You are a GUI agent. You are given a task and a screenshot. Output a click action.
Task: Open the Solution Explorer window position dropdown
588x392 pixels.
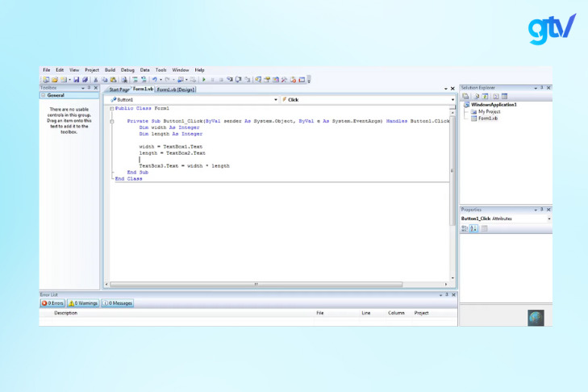click(536, 88)
